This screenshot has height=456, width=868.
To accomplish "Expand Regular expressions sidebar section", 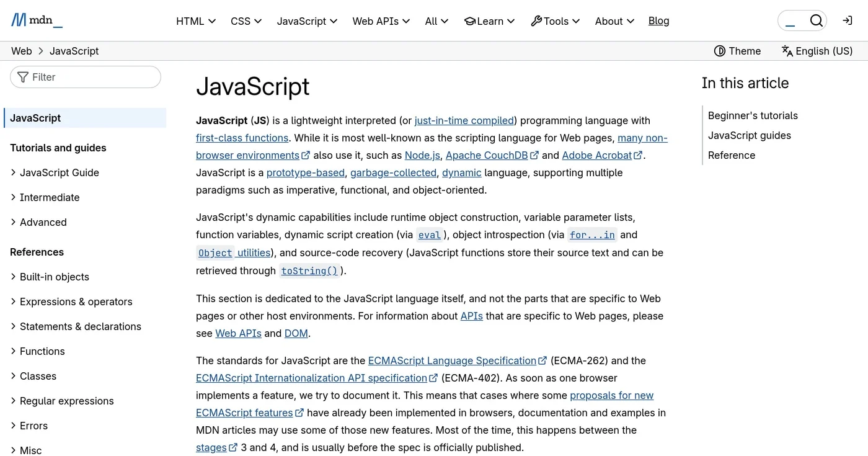I will click(x=62, y=401).
